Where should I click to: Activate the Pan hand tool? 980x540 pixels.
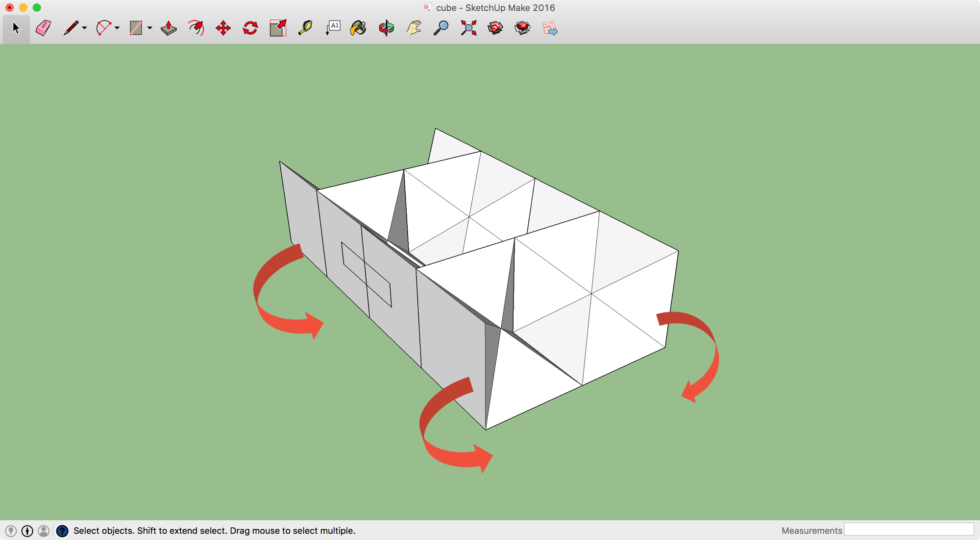(413, 28)
